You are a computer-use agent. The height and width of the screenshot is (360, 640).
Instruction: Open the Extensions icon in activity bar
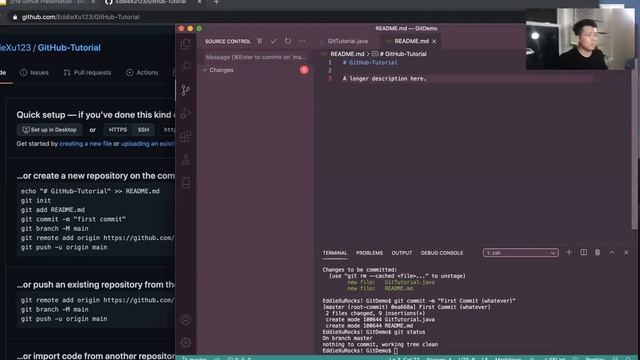click(186, 136)
